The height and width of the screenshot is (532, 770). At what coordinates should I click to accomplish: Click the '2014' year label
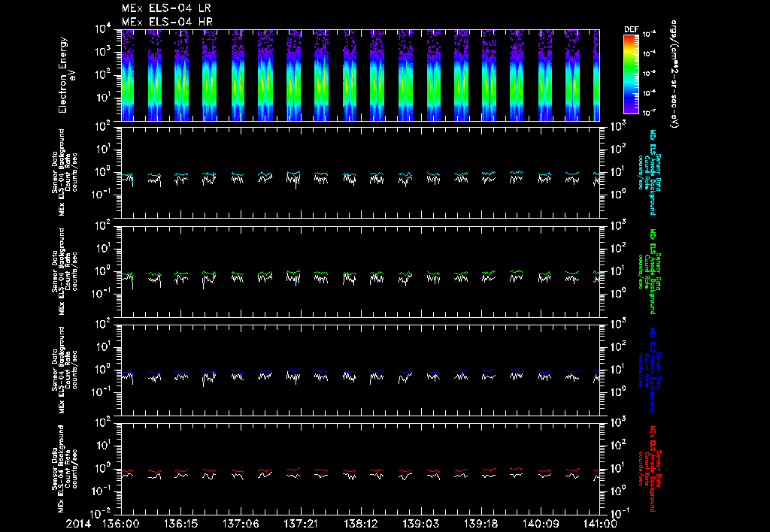click(x=78, y=524)
